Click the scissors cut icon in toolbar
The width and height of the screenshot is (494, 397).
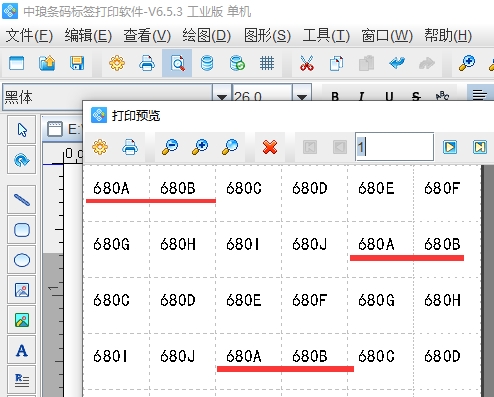307,63
